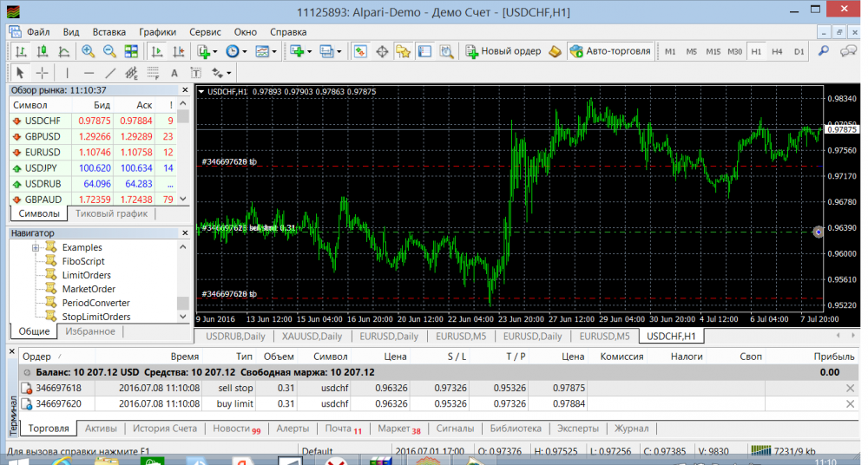Open the Новости terminal tab
Viewport: 868px width, 465px height.
[x=236, y=429]
